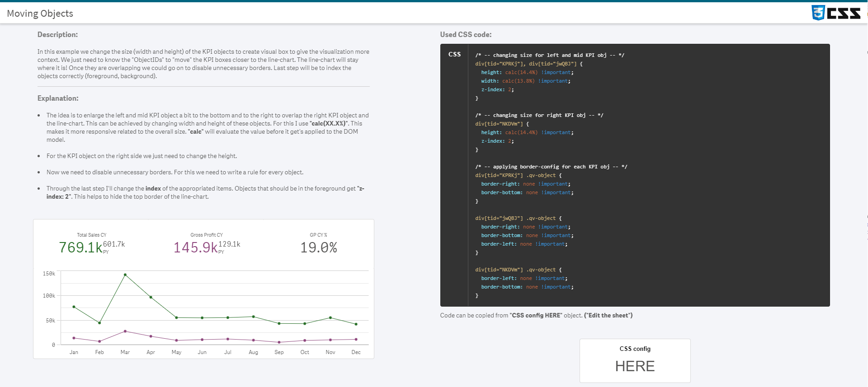The width and height of the screenshot is (868, 387).
Task: Select the Total Sales CY KPI value
Action: 81,247
